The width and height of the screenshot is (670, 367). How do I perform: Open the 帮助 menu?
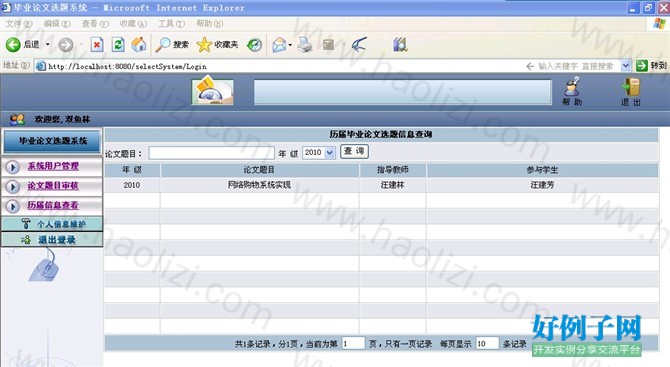209,24
